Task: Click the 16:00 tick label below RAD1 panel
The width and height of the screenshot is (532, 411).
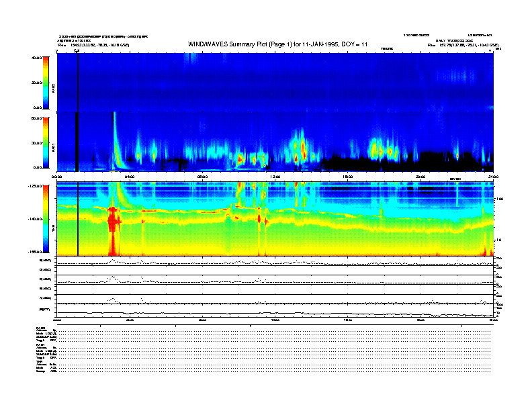Action: (x=348, y=177)
